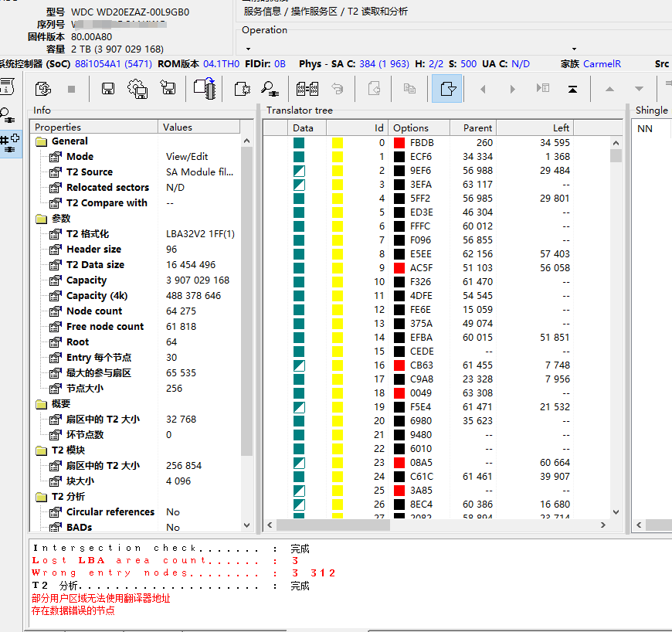Open the magnifier icon in left sidebar

pyautogui.click(x=7, y=115)
